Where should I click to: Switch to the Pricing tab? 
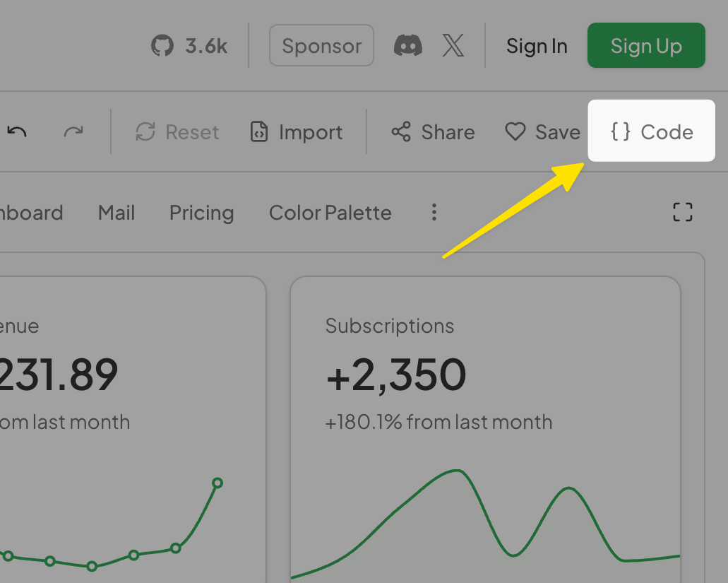[x=201, y=213]
